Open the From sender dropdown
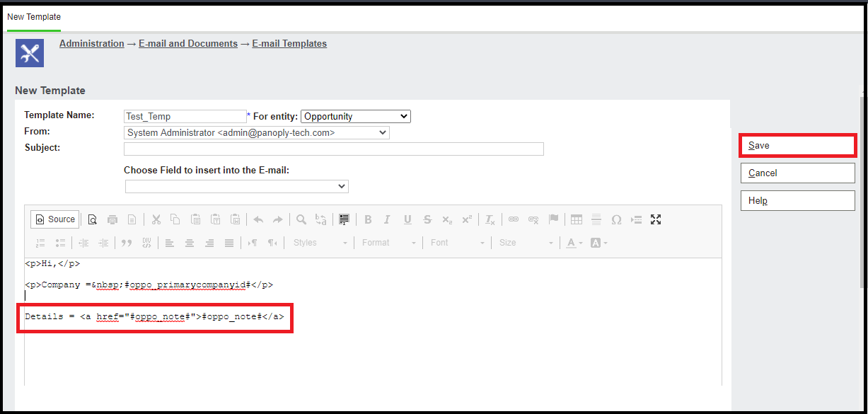 (257, 132)
